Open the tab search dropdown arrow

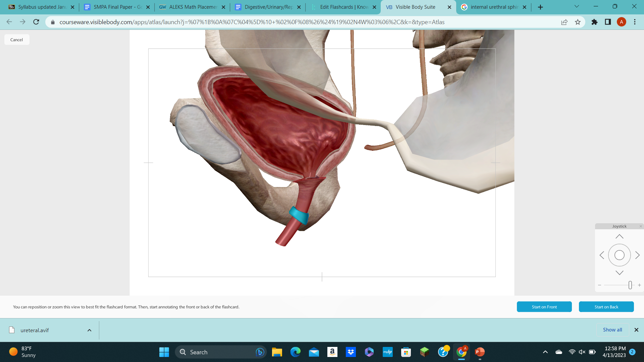tap(576, 6)
